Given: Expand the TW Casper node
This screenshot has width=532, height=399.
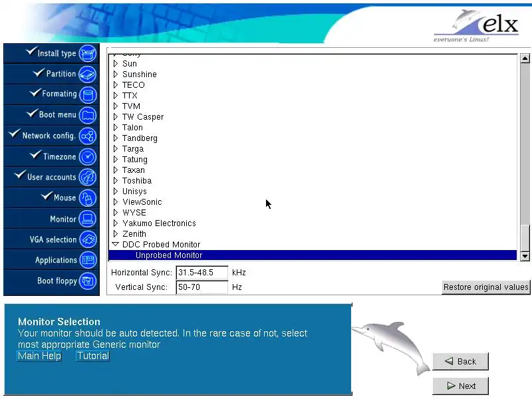Looking at the screenshot, I should click(x=116, y=117).
